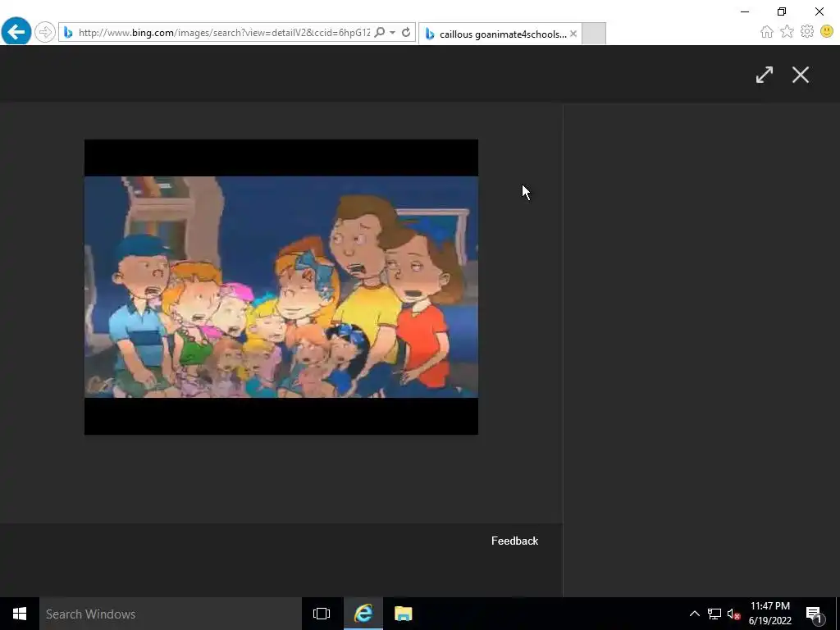Click the smiley feedback face icon
The height and width of the screenshot is (630, 840).
pyautogui.click(x=827, y=32)
